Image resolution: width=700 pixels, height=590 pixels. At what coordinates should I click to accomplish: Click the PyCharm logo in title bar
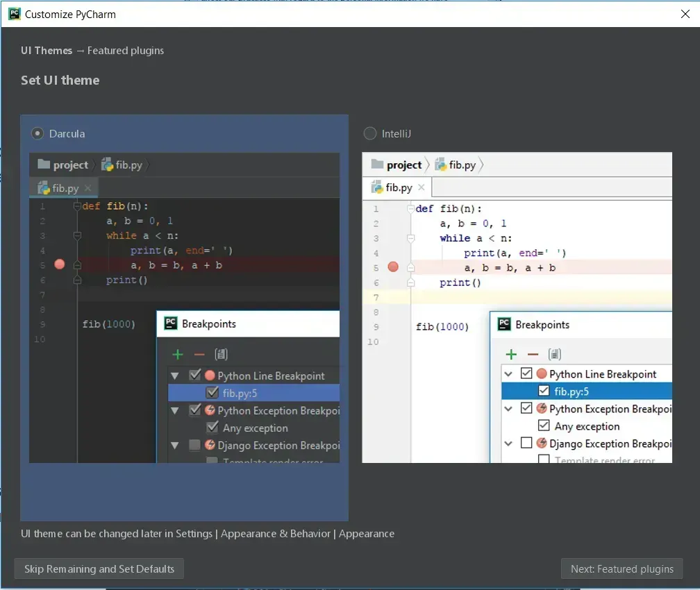click(x=15, y=14)
